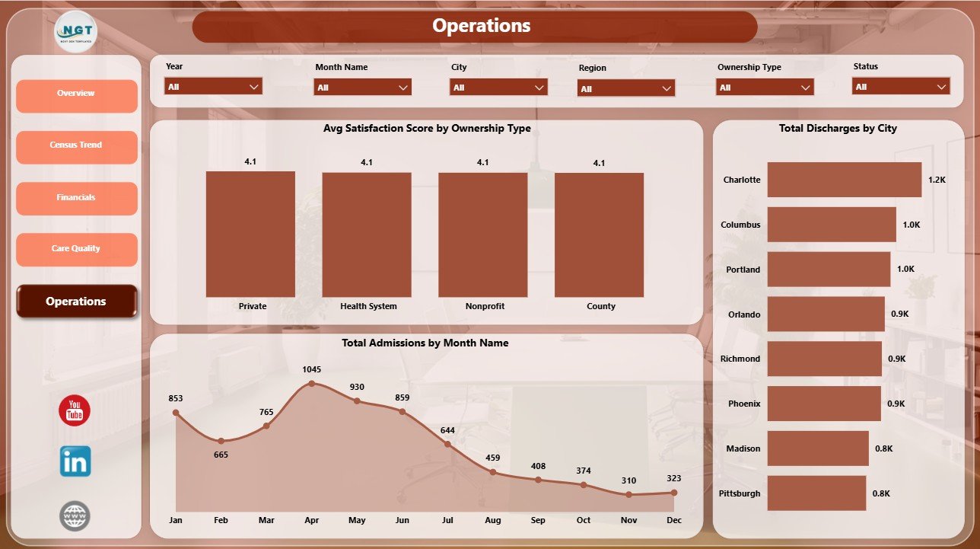Open the website globe icon
The height and width of the screenshot is (549, 980).
click(75, 515)
